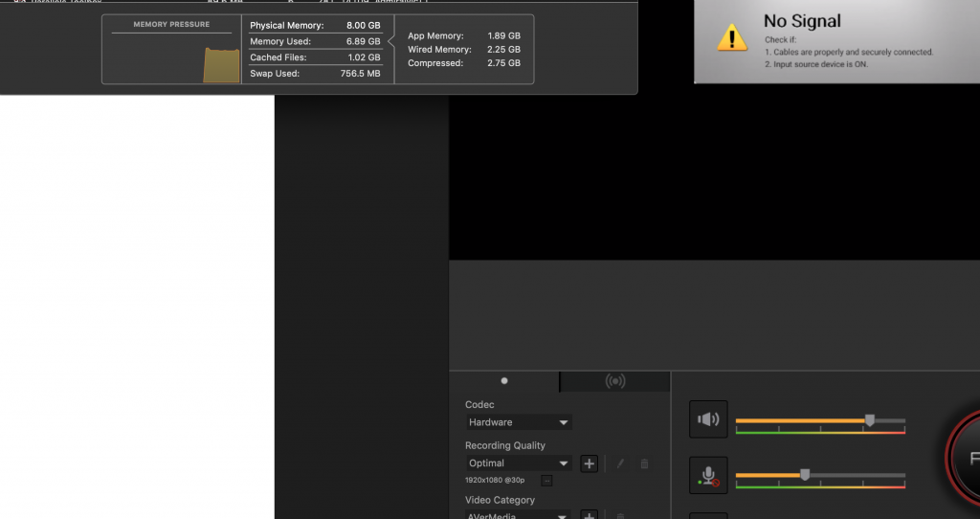
Task: Switch to the Record mode tab
Action: (x=504, y=381)
